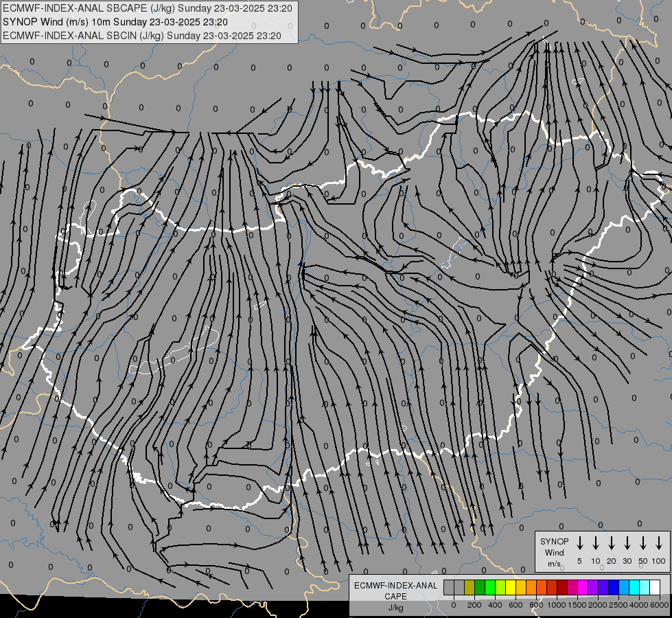Select the purple CAPE legend swatch
672x618 pixels.
(x=593, y=587)
